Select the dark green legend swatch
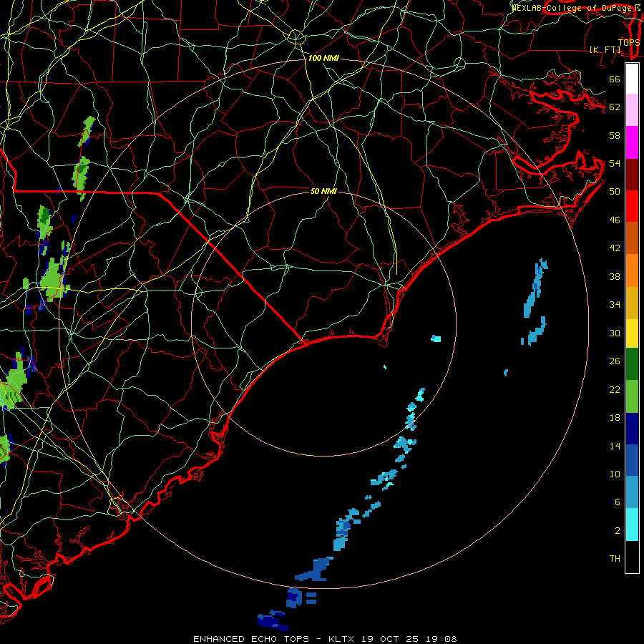Screen dimensions: 644x644 click(632, 364)
